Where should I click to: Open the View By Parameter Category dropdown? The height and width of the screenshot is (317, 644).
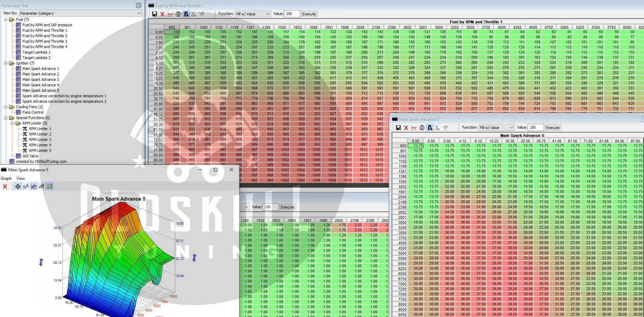pyautogui.click(x=81, y=13)
